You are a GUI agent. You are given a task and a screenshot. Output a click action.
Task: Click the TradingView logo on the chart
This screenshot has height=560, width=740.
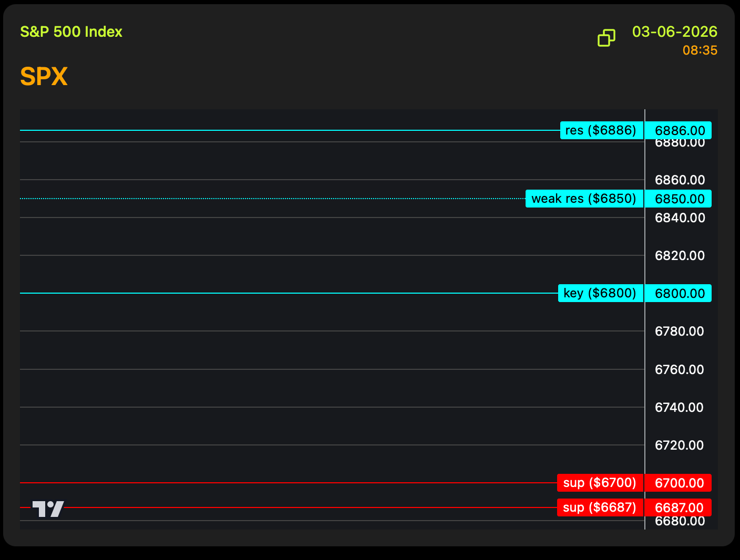coord(48,509)
